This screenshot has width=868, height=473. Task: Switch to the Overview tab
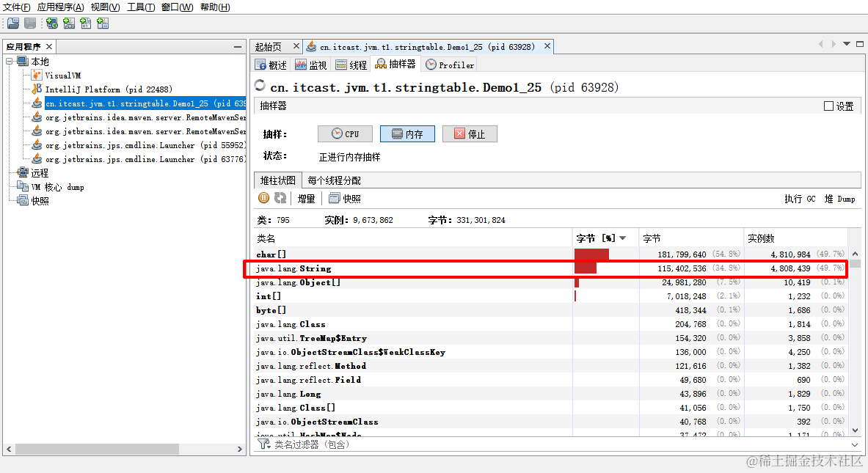coord(271,65)
